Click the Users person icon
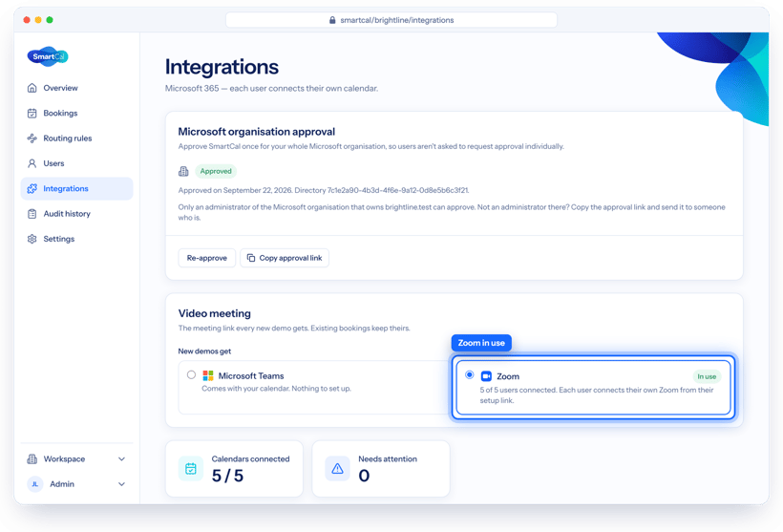Screen dimensions: 783x532 [32, 163]
